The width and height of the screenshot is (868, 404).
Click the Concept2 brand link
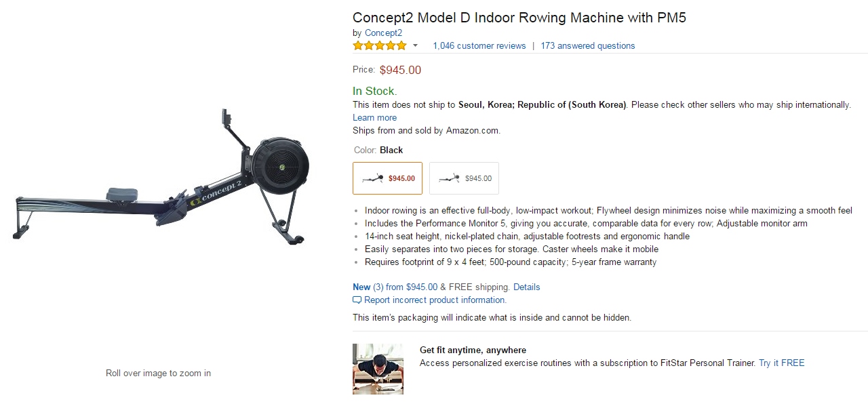[383, 33]
